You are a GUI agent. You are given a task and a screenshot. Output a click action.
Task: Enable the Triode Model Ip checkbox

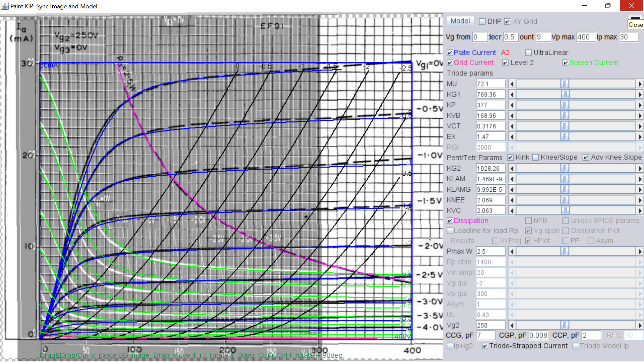576,346
